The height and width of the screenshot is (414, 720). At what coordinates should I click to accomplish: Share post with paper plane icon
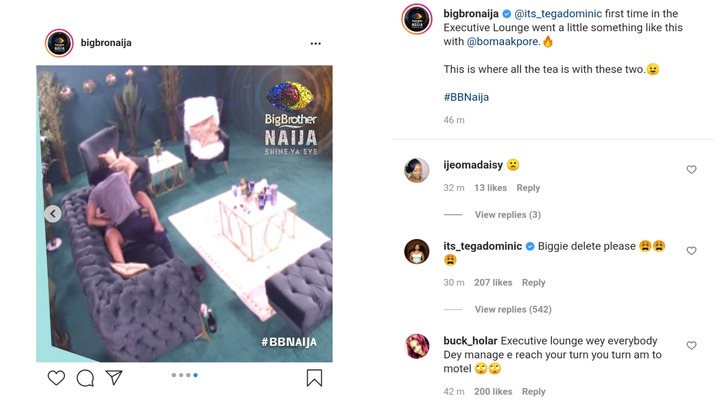pos(114,378)
